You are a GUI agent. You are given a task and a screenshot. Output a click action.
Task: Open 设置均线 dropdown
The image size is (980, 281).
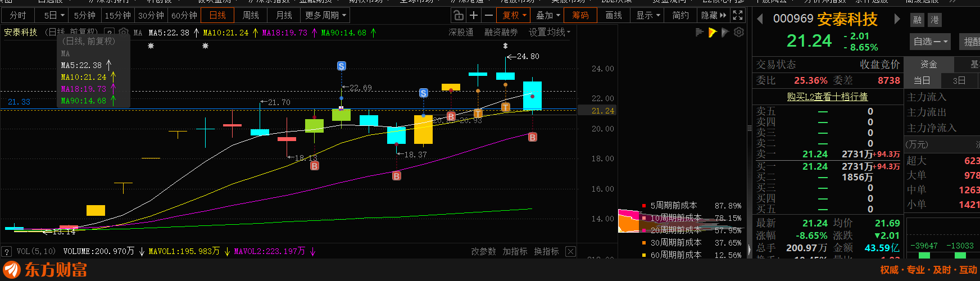[x=550, y=33]
